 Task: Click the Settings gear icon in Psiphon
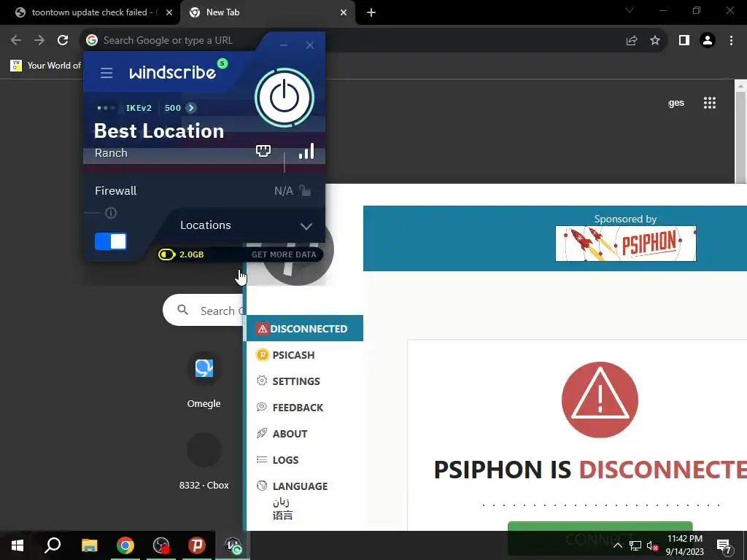(x=262, y=381)
